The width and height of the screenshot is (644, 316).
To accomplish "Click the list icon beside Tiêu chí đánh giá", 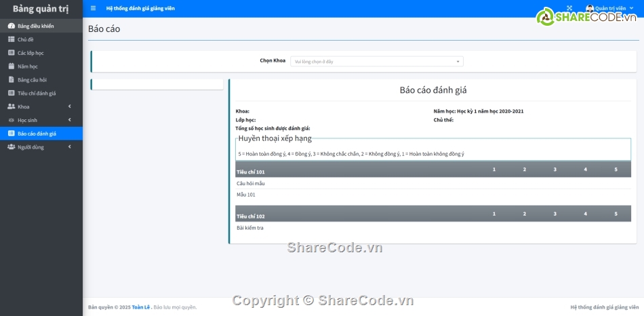I will coord(11,93).
